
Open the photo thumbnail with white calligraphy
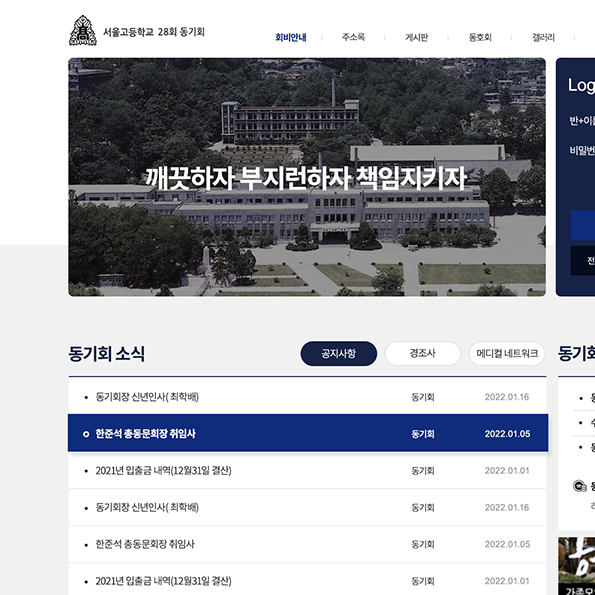576,566
